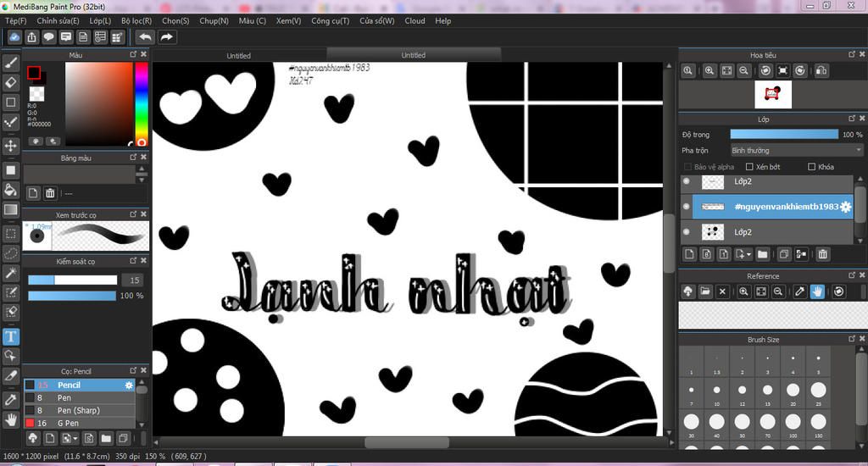Enable the Xén bớt clipping checkbox

point(749,167)
